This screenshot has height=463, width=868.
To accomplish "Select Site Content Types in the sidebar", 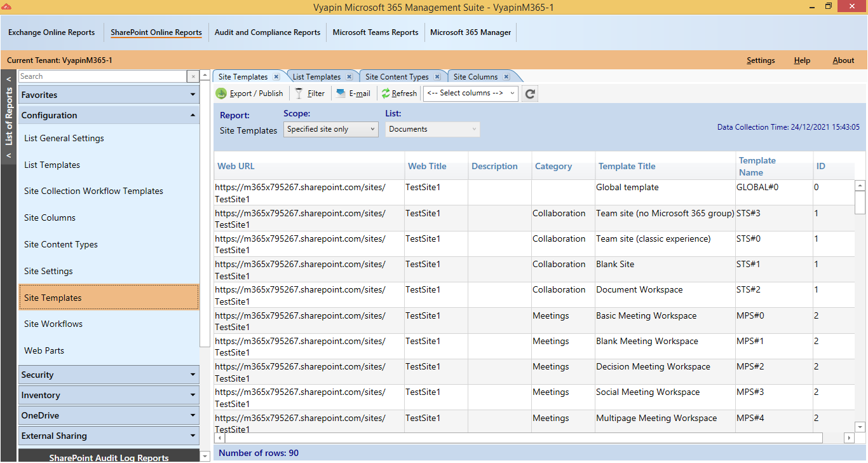I will (x=109, y=244).
